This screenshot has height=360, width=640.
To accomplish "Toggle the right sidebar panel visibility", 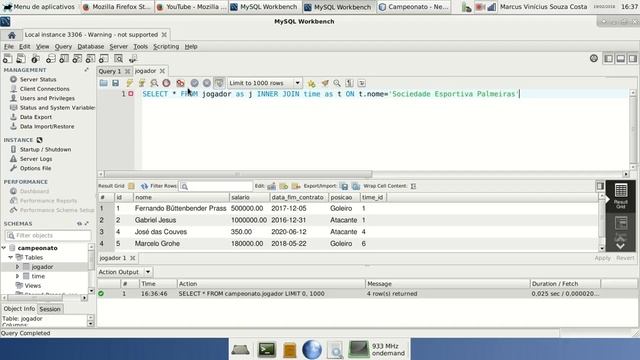I will click(633, 59).
